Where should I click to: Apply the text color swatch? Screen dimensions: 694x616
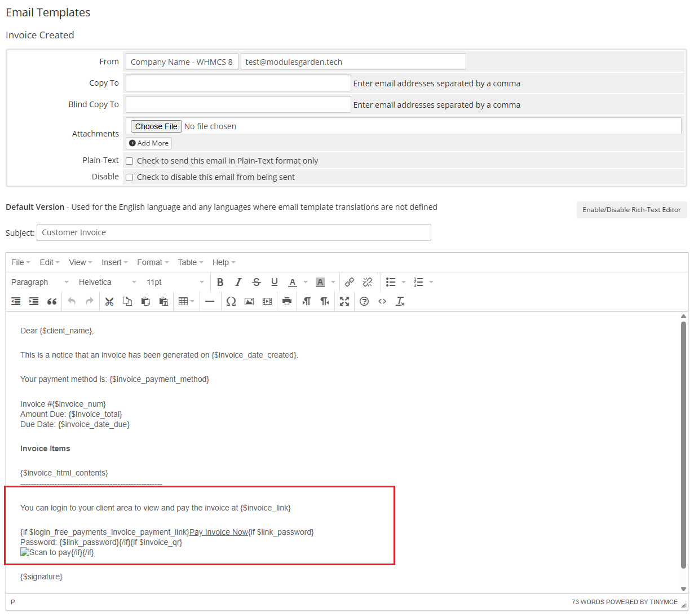coord(293,282)
